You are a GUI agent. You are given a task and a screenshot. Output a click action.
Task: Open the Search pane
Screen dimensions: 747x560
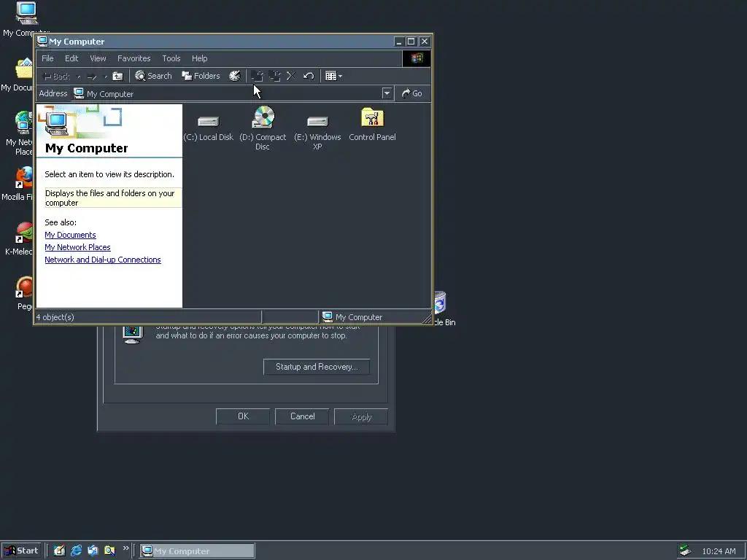tap(153, 76)
